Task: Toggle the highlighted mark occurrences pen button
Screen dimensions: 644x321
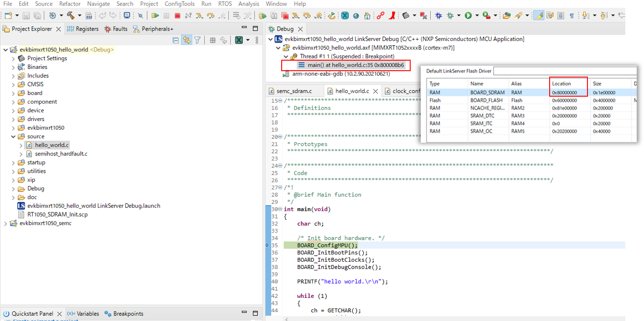Action: pyautogui.click(x=538, y=16)
